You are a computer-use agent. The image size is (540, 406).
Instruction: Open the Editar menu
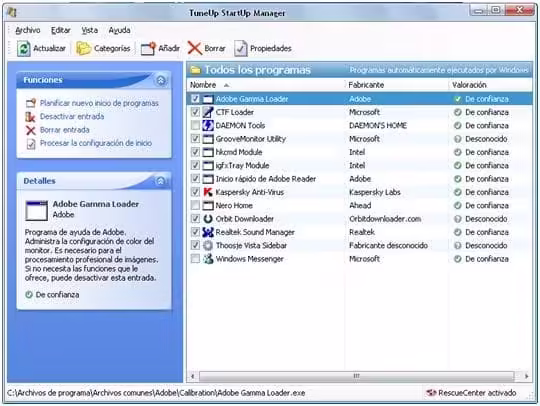[x=61, y=30]
